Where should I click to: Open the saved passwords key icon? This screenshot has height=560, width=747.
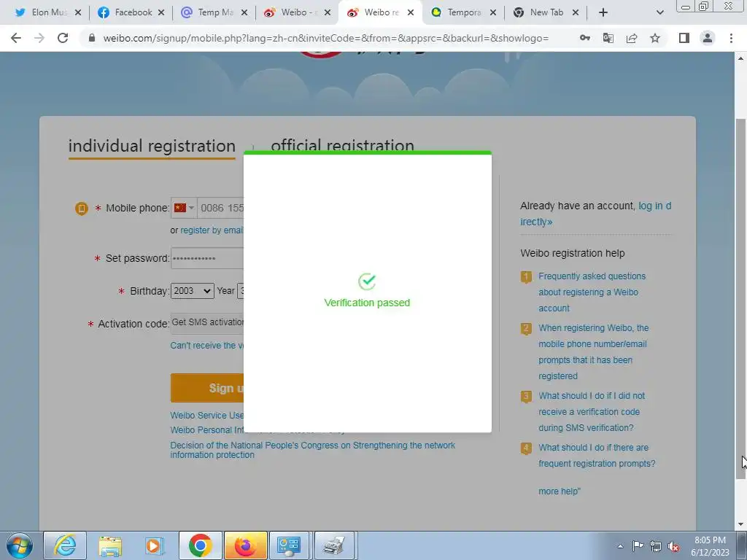584,38
